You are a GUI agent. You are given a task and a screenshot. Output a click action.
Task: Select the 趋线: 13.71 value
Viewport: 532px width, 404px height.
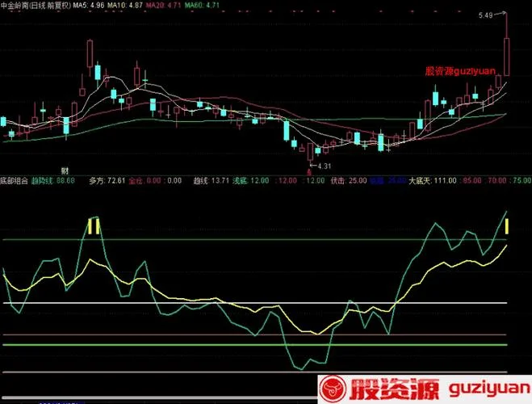212,181
